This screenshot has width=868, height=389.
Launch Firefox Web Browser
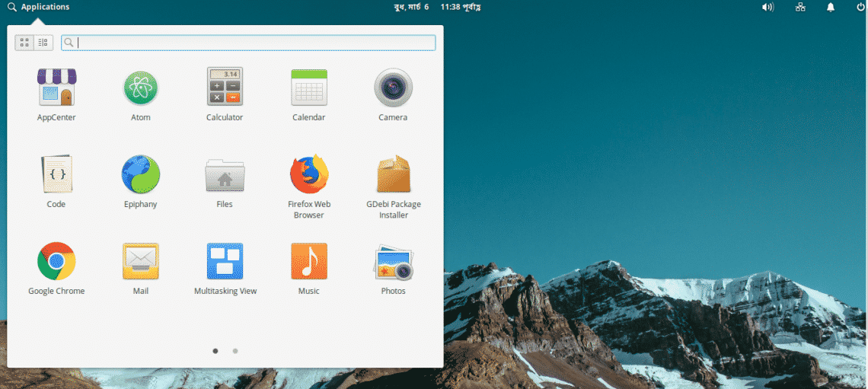click(309, 174)
